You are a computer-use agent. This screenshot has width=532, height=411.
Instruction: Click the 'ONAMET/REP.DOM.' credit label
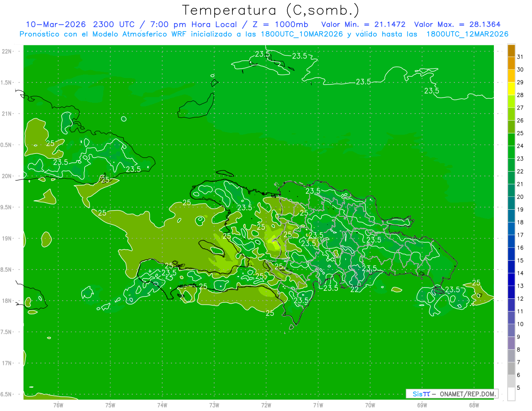coord(468,394)
